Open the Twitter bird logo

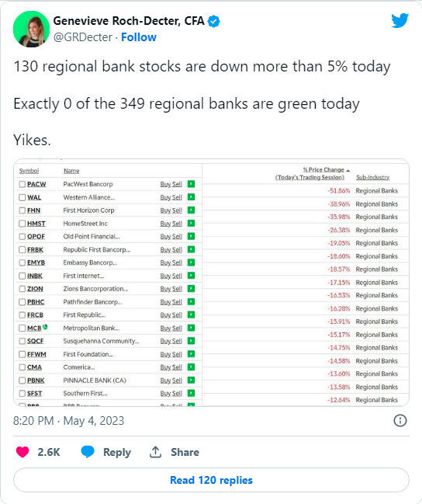point(400,20)
